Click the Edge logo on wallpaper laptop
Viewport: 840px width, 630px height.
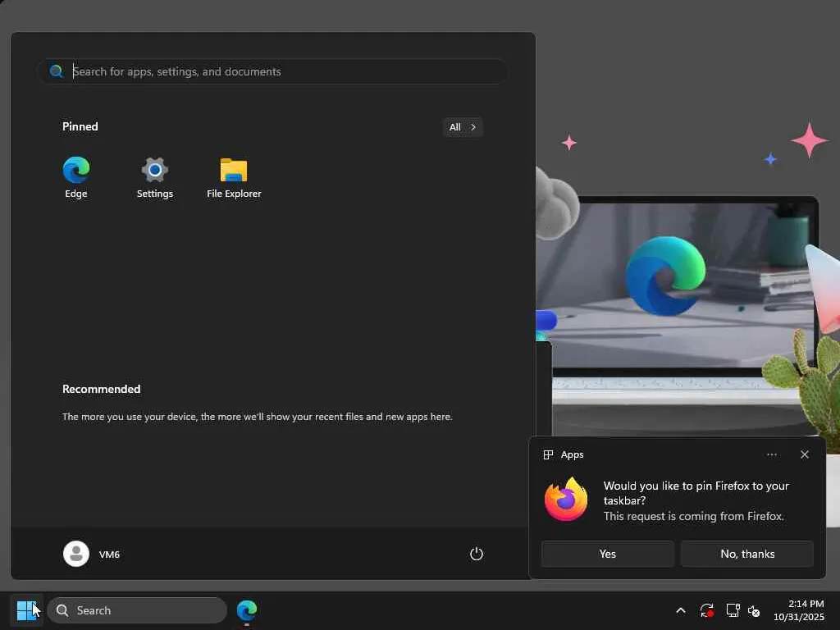664,276
